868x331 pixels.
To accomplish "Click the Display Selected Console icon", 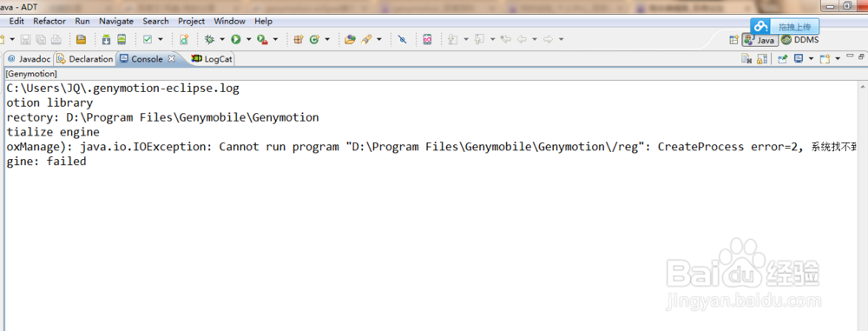I will (x=799, y=58).
